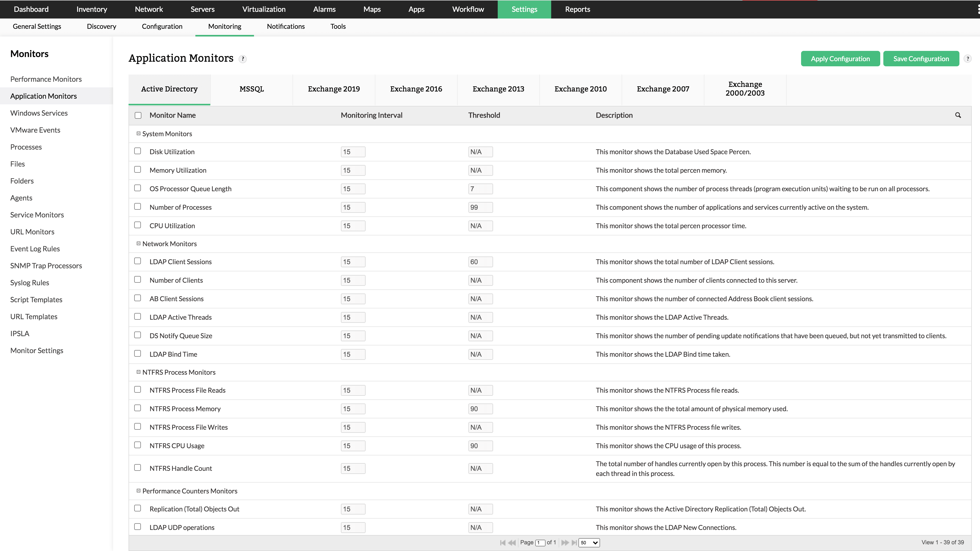Advance to next page with pagination arrow
This screenshot has width=980, height=551.
click(565, 543)
